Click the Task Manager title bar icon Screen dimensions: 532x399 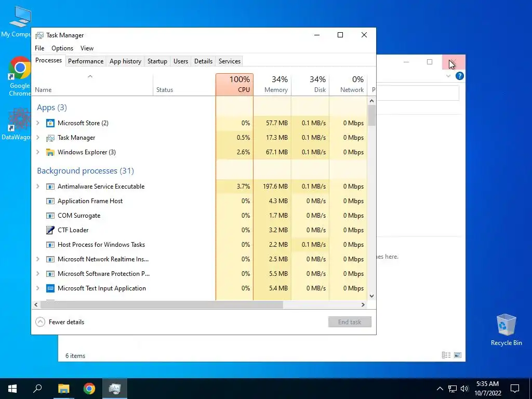click(x=39, y=35)
